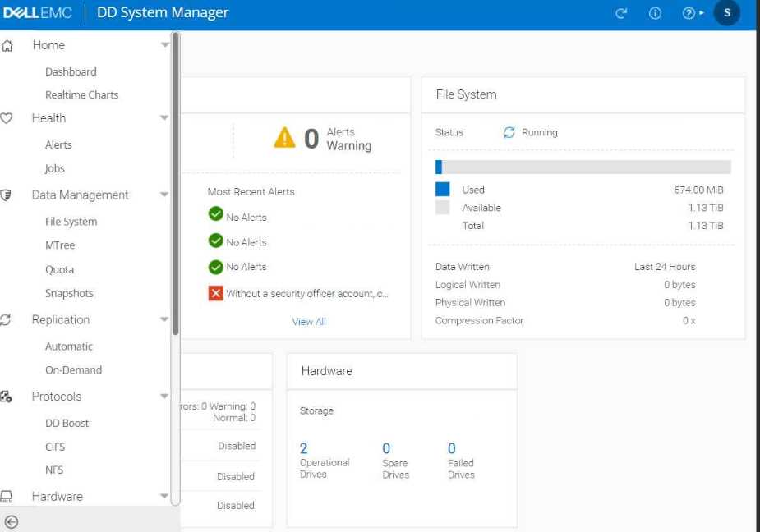Open the user avatar 'S' menu
Image resolution: width=760 pixels, height=532 pixels.
[x=727, y=13]
